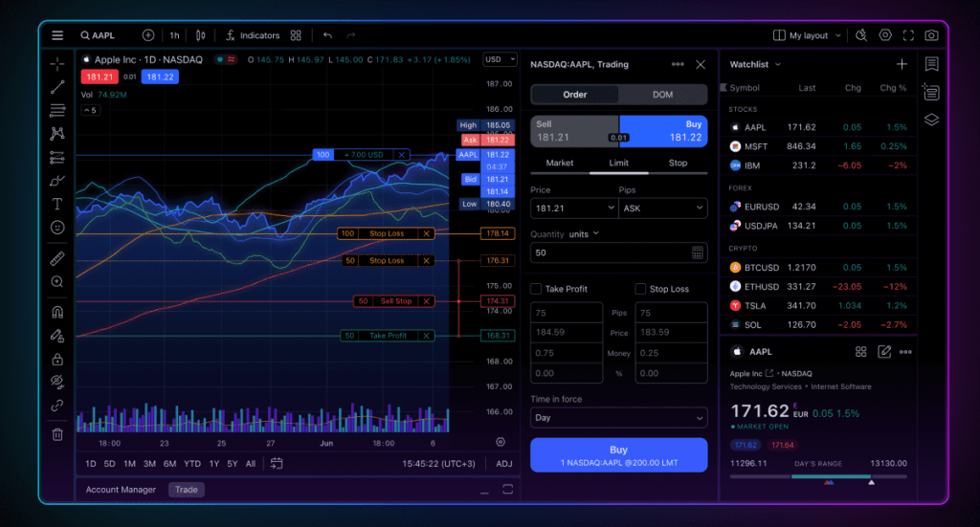Click the ruler measure tool

[57, 258]
